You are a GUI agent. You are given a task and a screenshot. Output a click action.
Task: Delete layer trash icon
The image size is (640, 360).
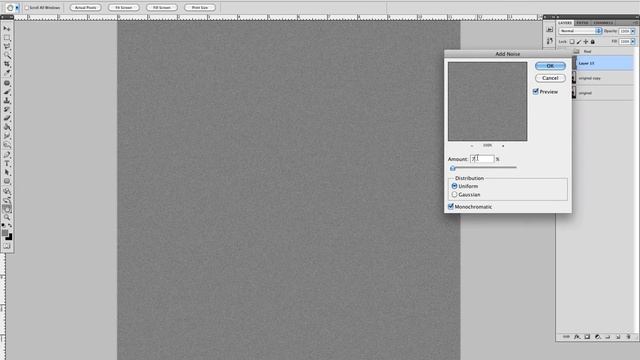click(x=629, y=337)
